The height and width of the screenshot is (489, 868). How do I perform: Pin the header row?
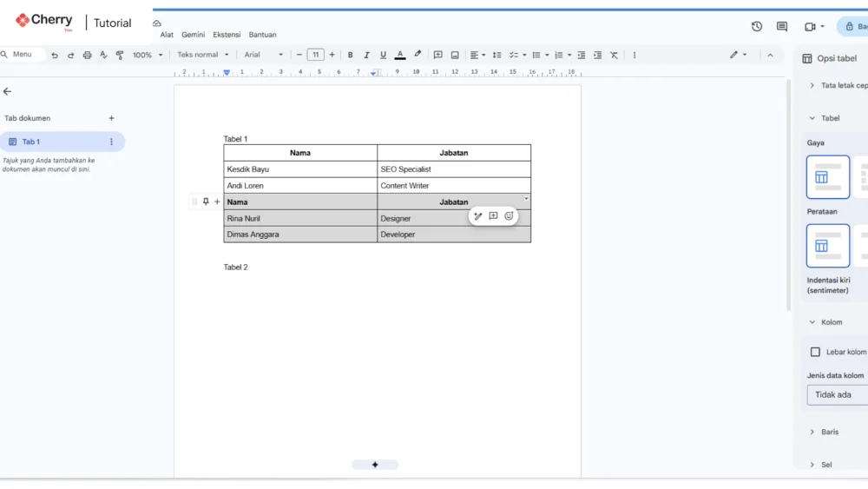point(206,202)
